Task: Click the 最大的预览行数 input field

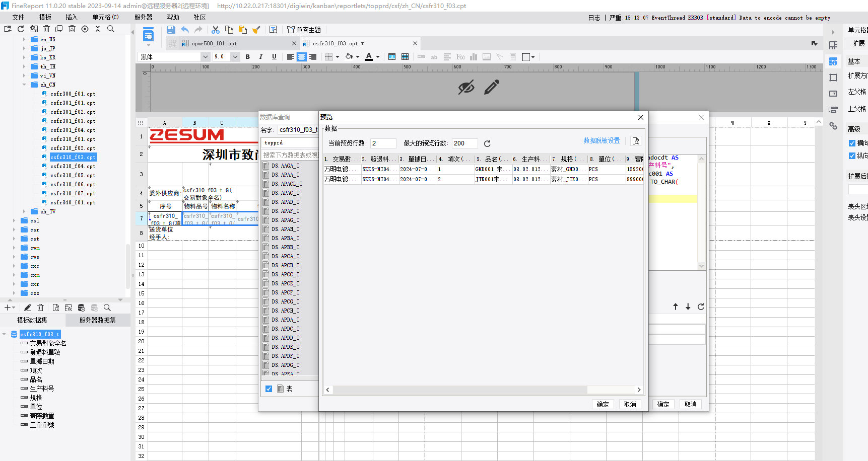Action: [464, 143]
